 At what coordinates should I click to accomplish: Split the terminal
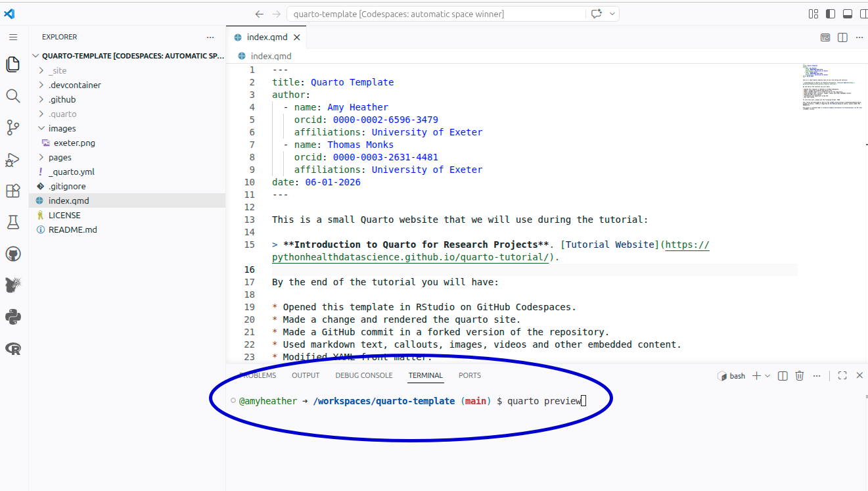(x=783, y=376)
